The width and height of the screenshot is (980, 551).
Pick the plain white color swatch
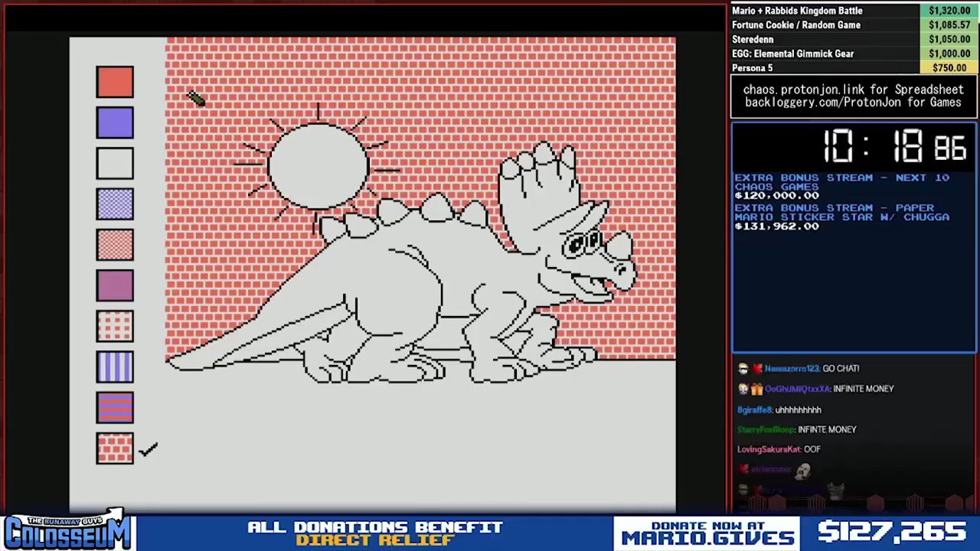tap(115, 163)
